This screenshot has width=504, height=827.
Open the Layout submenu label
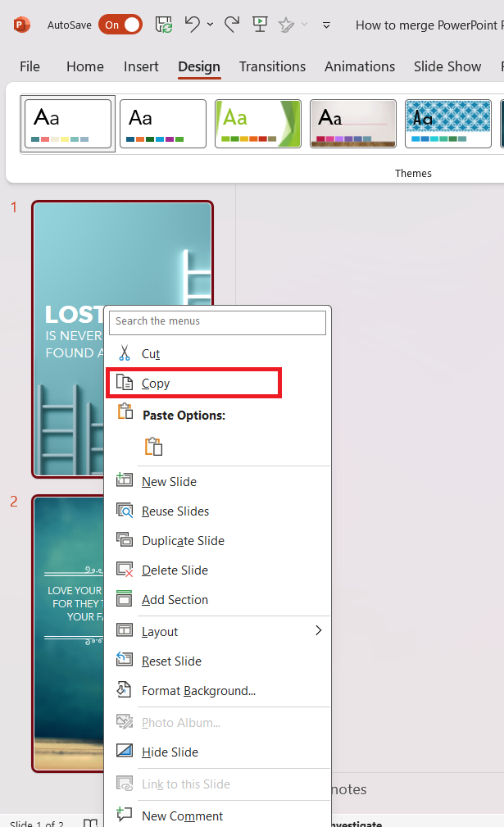[160, 631]
